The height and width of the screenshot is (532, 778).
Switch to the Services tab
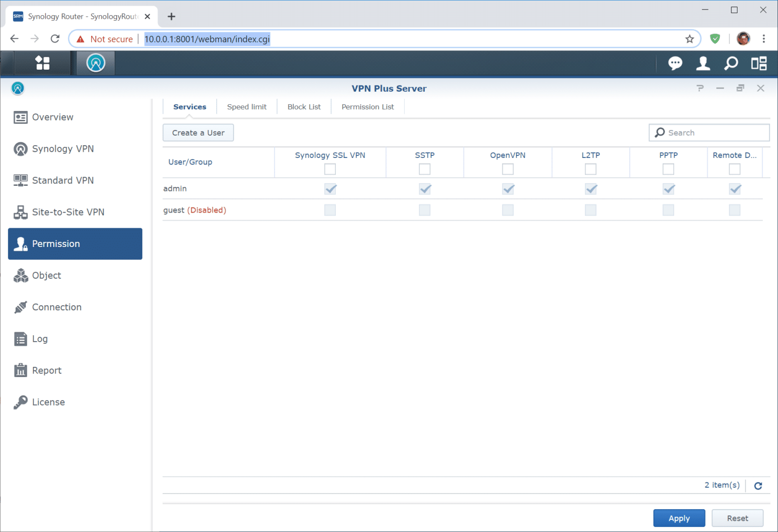point(189,107)
